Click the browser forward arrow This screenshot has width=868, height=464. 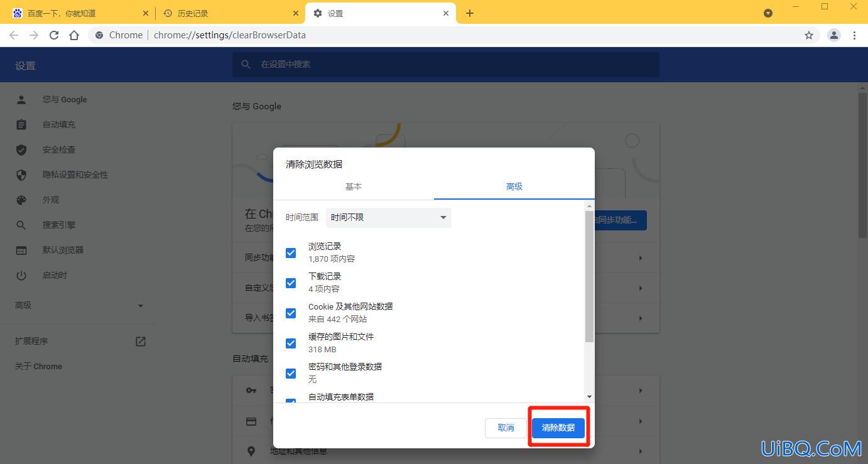tap(34, 35)
